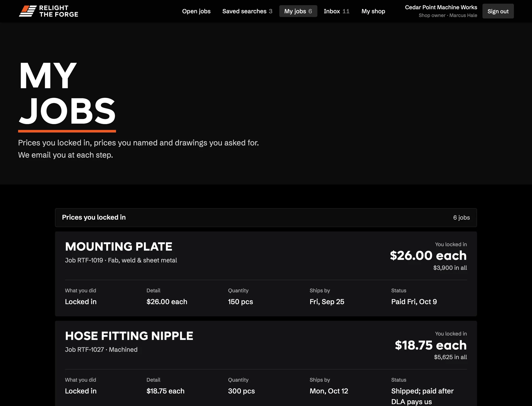Click the '6 jobs' count label
The width and height of the screenshot is (532, 406).
coord(461,218)
